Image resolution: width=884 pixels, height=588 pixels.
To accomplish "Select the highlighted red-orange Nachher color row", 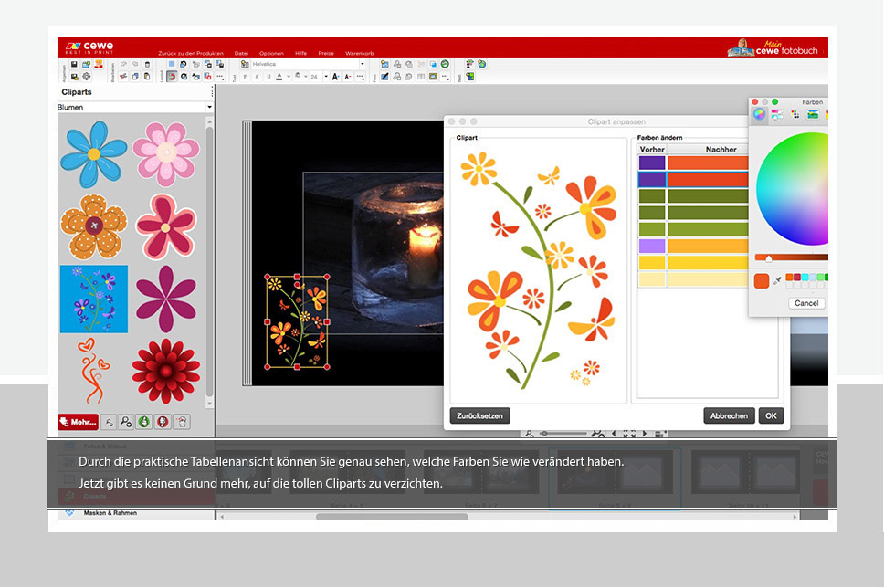I will [708, 179].
